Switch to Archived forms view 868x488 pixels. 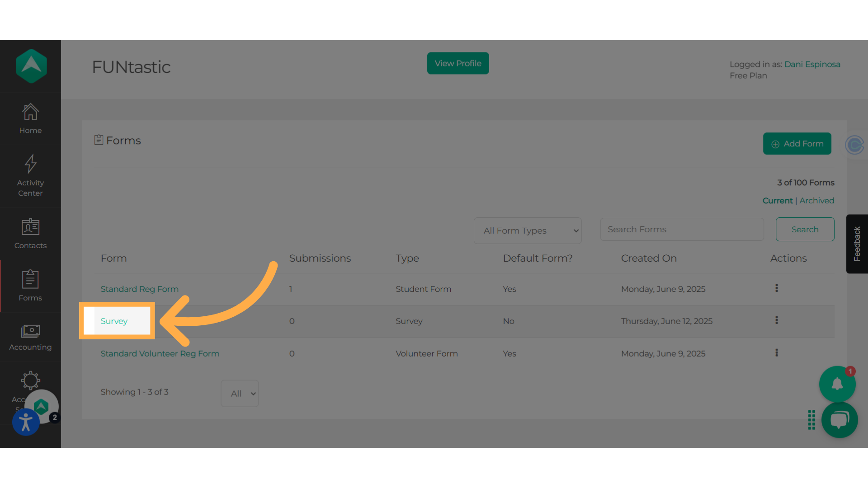tap(816, 201)
